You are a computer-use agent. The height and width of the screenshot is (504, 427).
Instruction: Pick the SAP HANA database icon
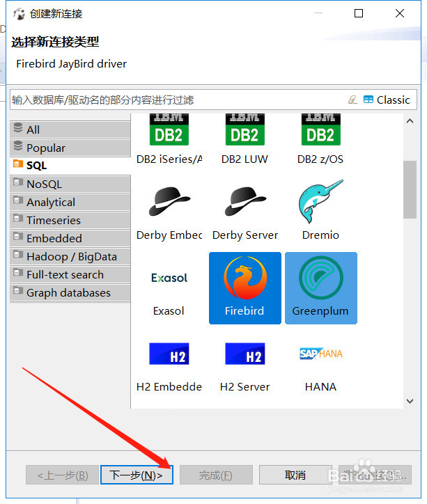[x=321, y=354]
